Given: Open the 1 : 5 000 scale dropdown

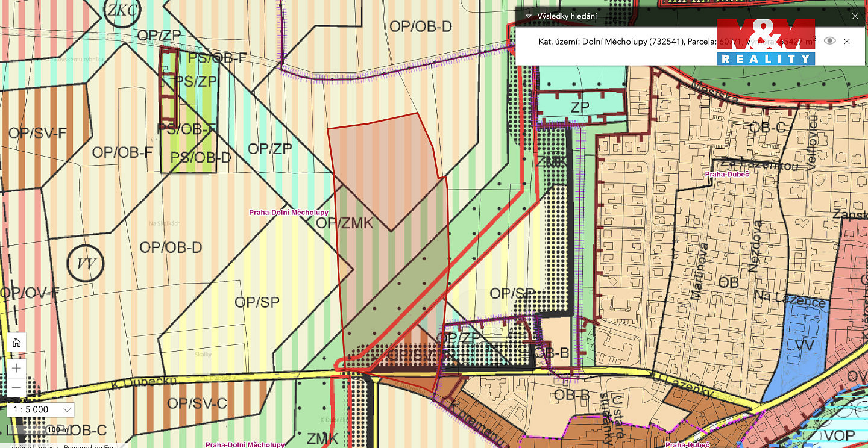Looking at the screenshot, I should point(67,409).
